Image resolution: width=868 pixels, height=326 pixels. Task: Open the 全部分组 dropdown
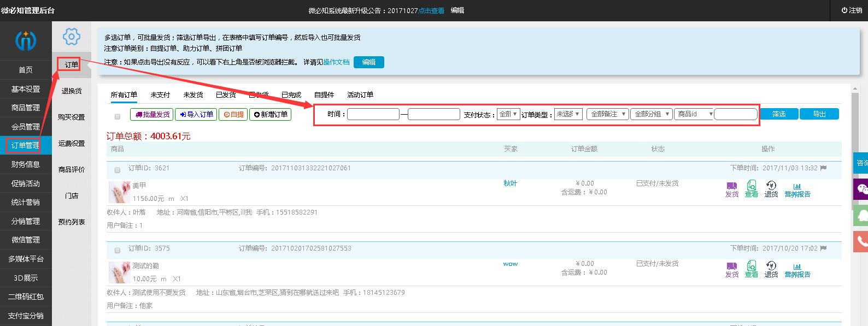(651, 114)
